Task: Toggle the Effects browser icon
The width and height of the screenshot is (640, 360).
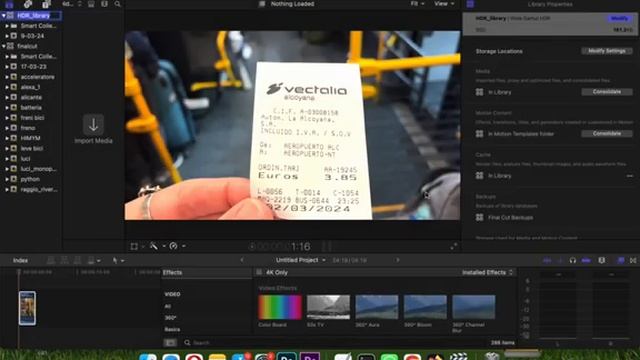Action: (x=621, y=260)
